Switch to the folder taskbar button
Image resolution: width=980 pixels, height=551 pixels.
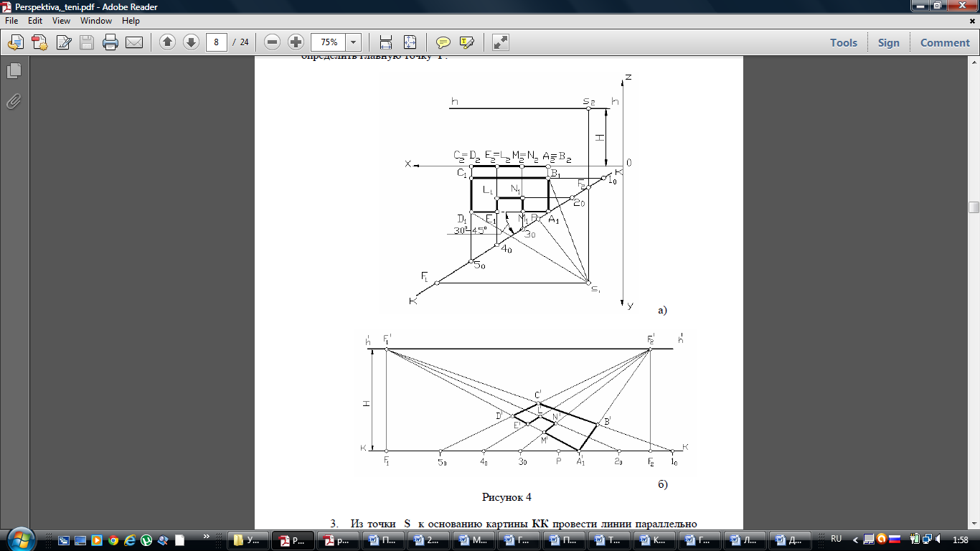(x=249, y=540)
